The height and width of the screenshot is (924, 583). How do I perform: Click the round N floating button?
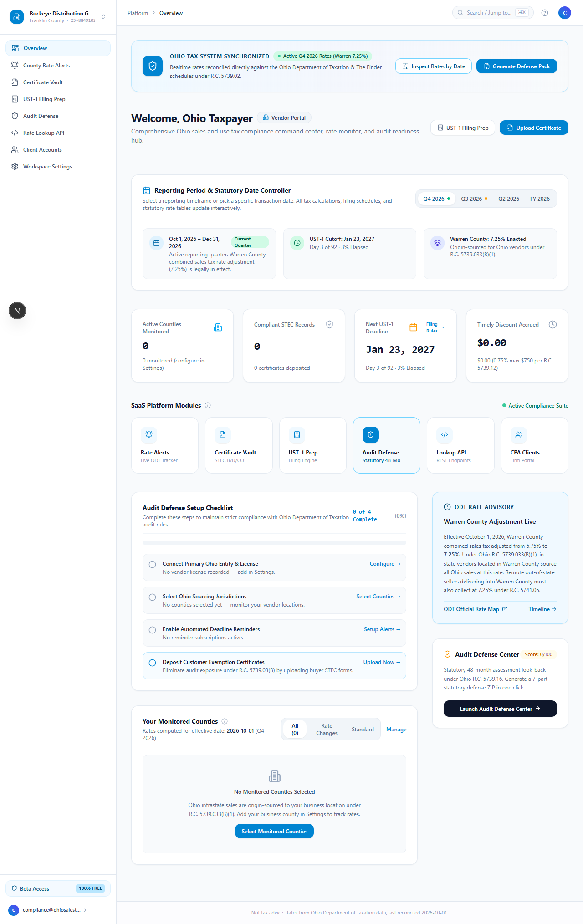coord(17,311)
